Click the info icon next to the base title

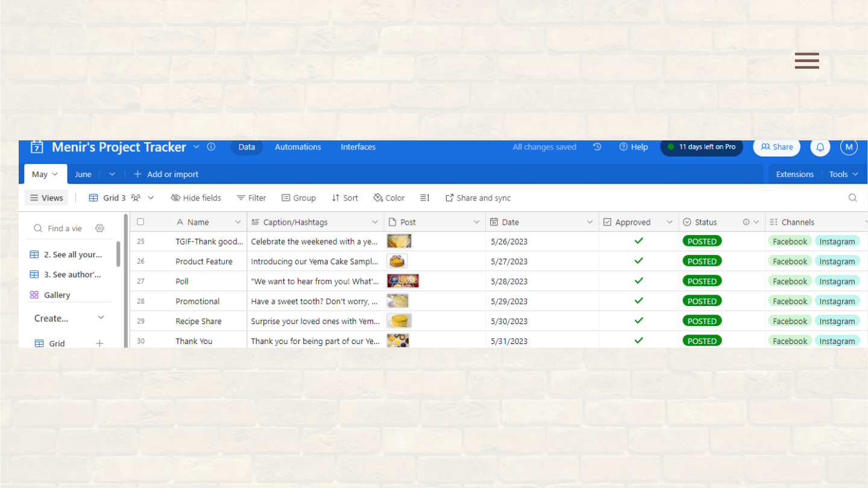click(x=211, y=146)
